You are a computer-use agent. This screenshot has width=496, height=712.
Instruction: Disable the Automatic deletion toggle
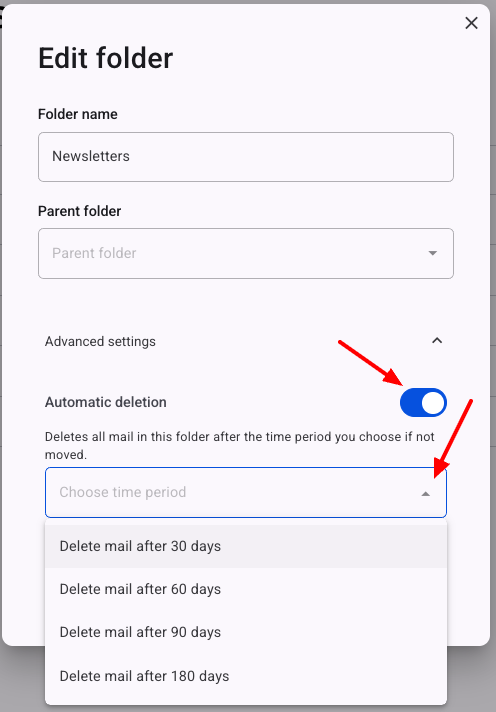pos(423,402)
